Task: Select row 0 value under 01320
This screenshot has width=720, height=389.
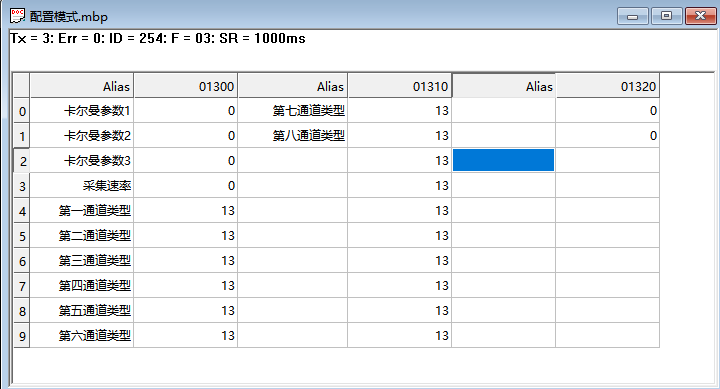Action: 608,111
